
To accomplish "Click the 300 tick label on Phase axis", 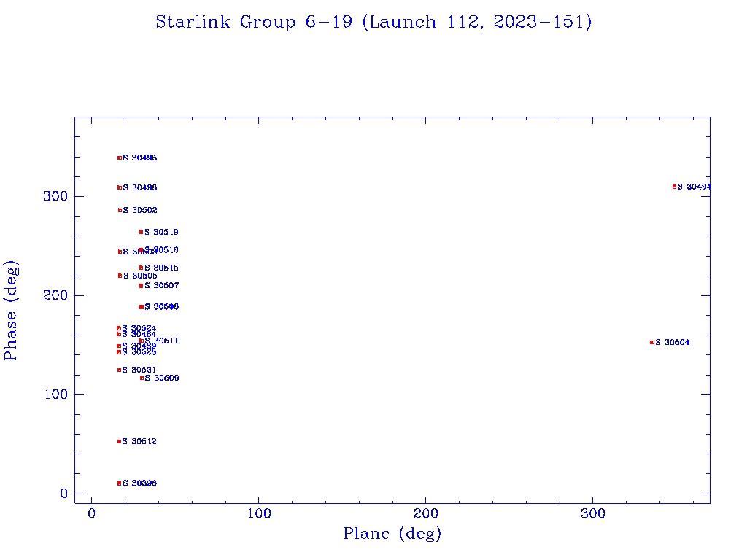I will (x=56, y=196).
